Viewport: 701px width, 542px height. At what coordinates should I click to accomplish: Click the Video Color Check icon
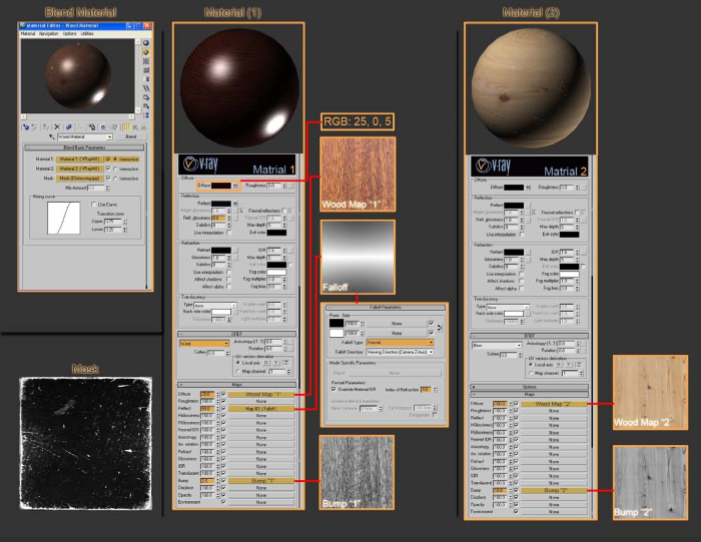[x=146, y=79]
